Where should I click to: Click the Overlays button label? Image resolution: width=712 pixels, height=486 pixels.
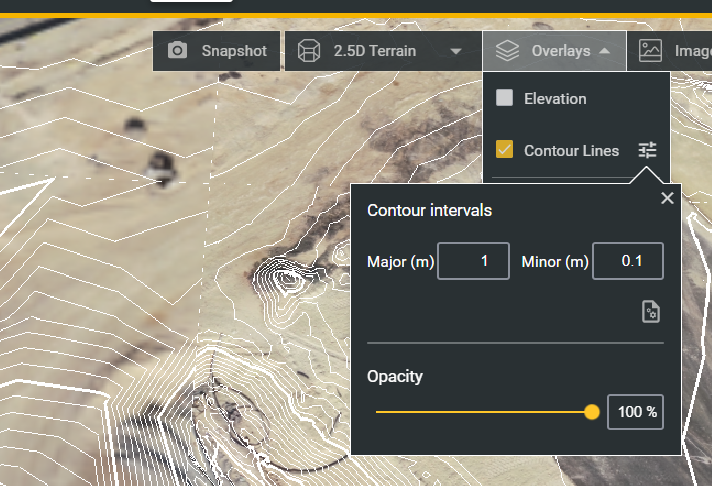tap(561, 51)
